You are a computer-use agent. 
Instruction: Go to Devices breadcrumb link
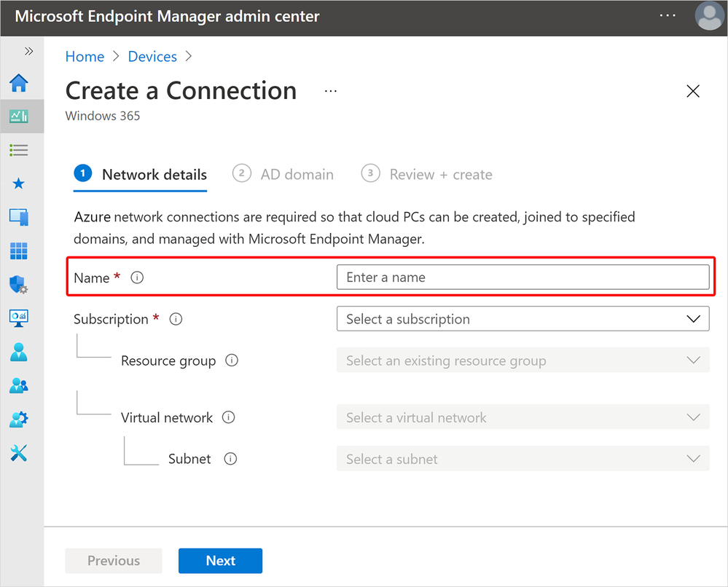152,57
